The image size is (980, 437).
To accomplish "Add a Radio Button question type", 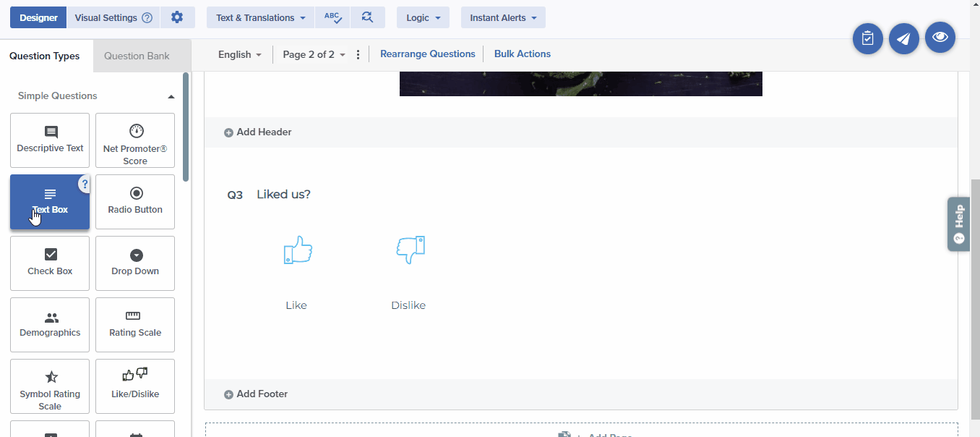I will pyautogui.click(x=135, y=201).
